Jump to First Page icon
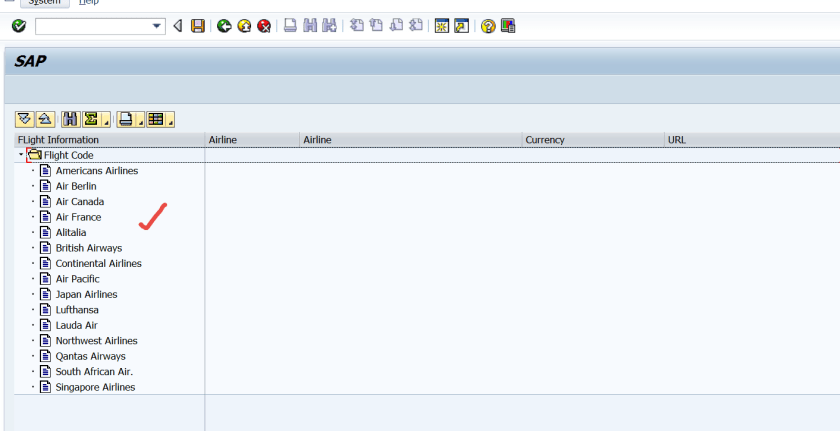Screen dimensions: 840x431 click(356, 25)
